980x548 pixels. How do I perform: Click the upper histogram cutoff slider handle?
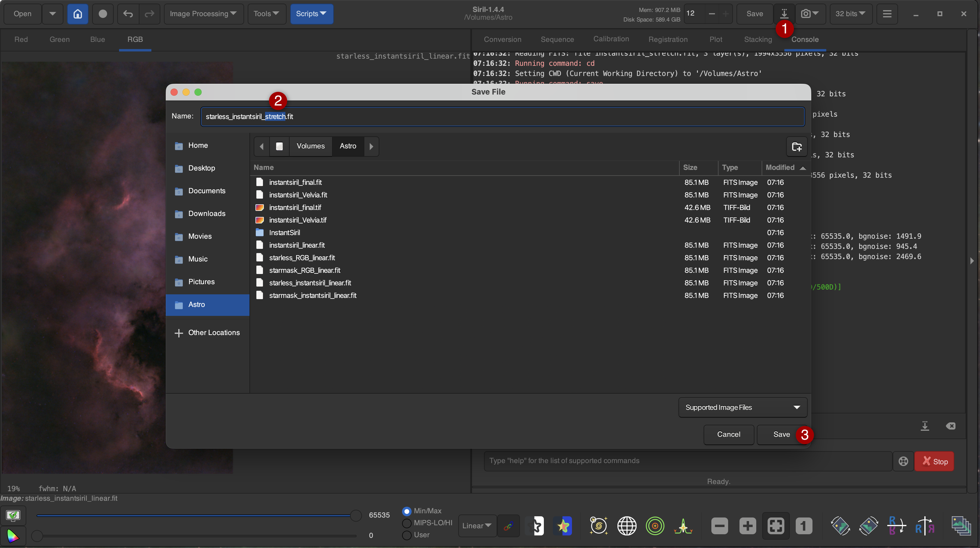(356, 516)
